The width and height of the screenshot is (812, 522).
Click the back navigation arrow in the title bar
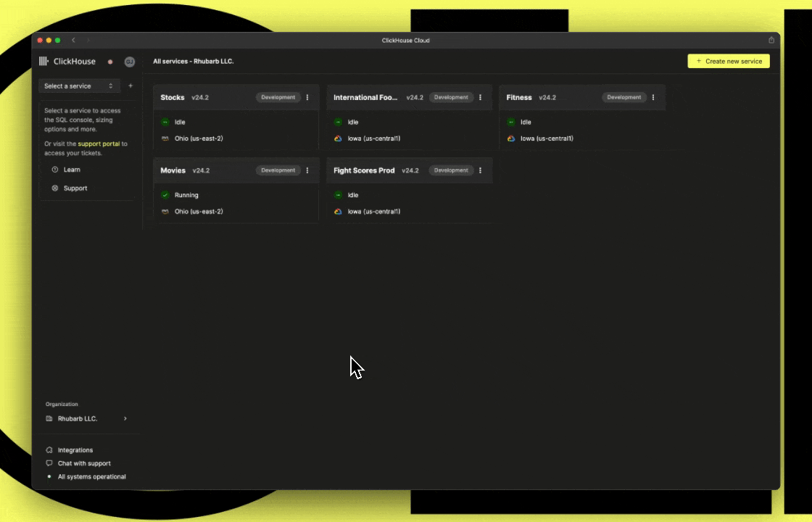tap(73, 41)
